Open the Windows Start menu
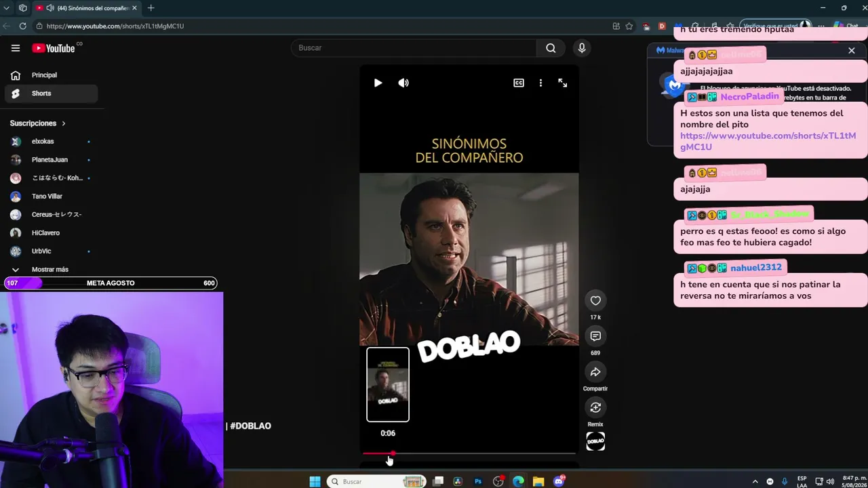This screenshot has height=488, width=868. click(315, 481)
